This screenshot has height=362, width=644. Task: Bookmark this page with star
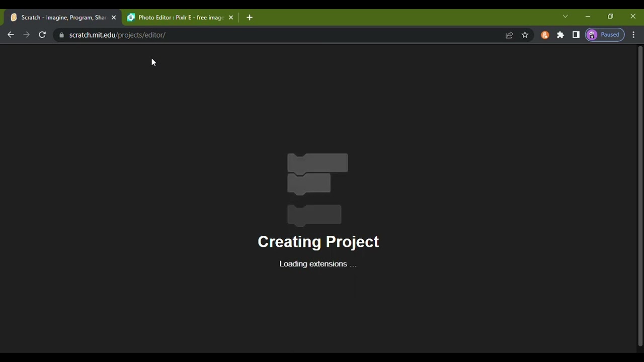[x=525, y=35]
